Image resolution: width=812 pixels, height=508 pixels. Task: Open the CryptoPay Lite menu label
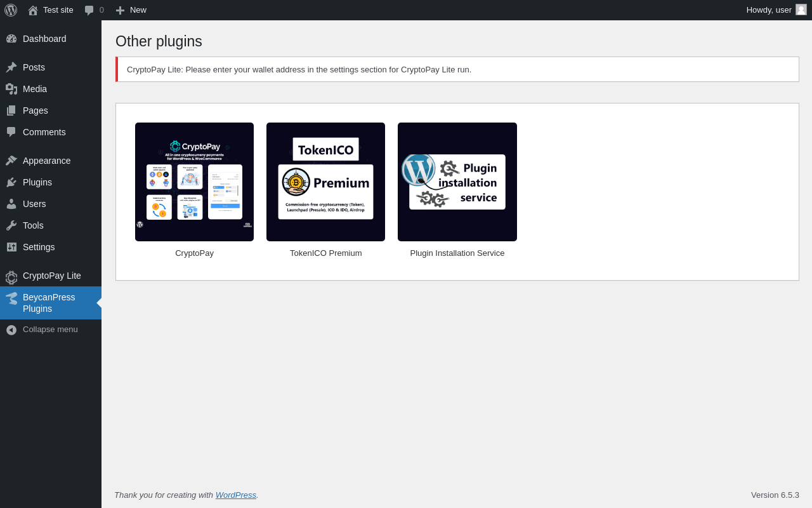click(52, 276)
